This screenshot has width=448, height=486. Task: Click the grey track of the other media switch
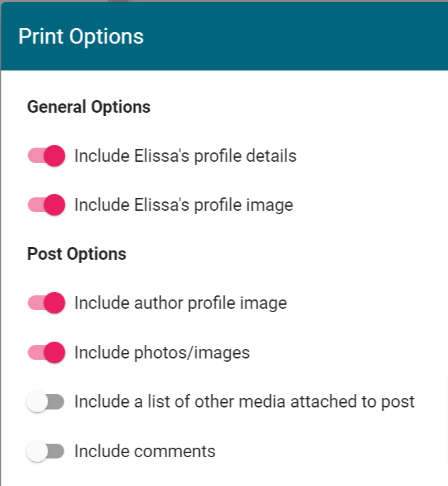click(58, 401)
